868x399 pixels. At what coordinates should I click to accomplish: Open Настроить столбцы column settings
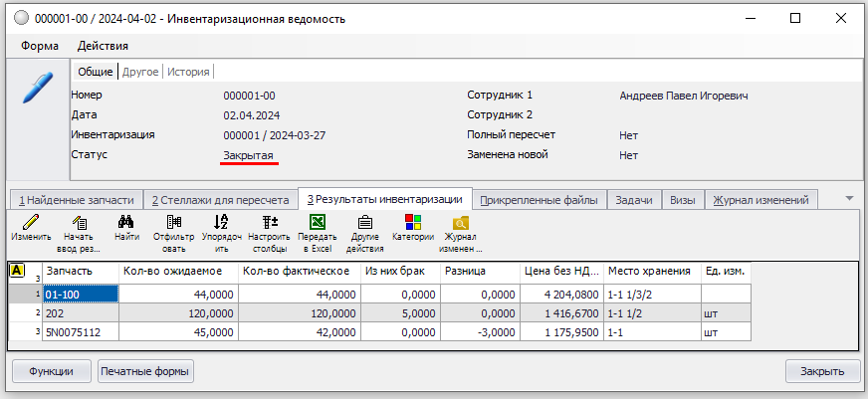click(269, 223)
